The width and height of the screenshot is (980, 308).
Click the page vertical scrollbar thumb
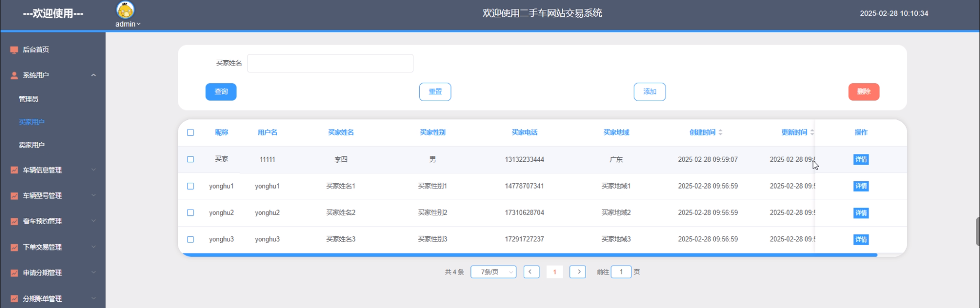click(x=978, y=232)
